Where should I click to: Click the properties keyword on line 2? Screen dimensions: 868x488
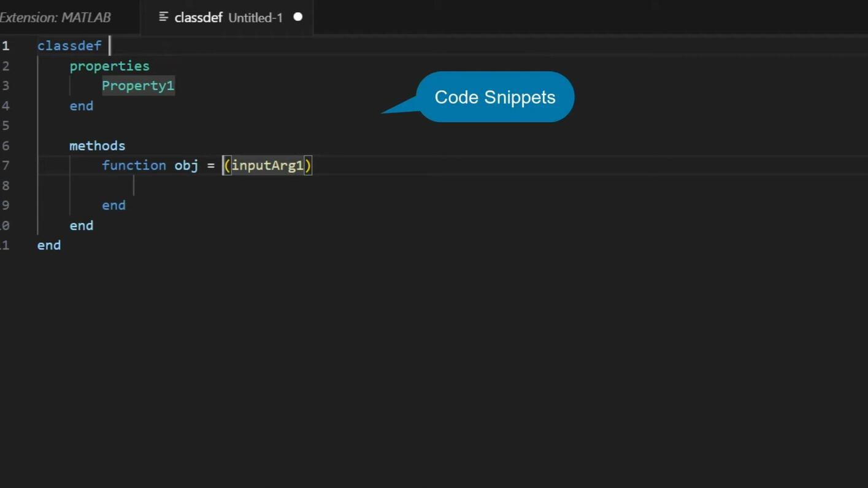click(x=109, y=66)
